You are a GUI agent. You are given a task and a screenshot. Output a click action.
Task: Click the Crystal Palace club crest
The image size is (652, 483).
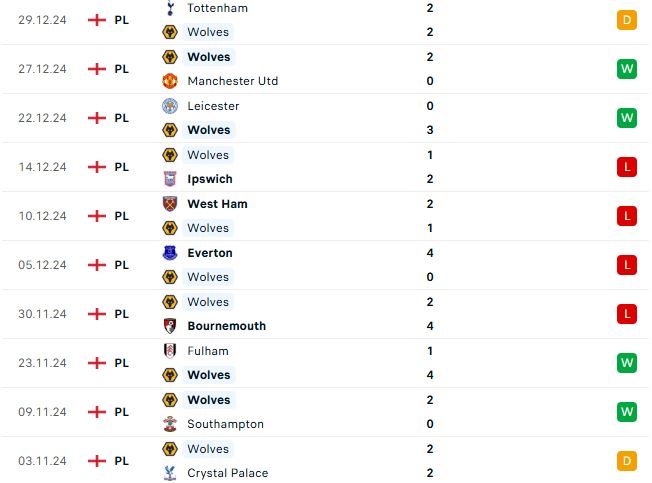(170, 473)
